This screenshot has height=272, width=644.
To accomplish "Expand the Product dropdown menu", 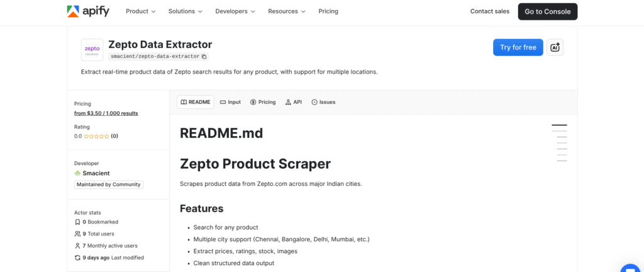I will tap(141, 11).
